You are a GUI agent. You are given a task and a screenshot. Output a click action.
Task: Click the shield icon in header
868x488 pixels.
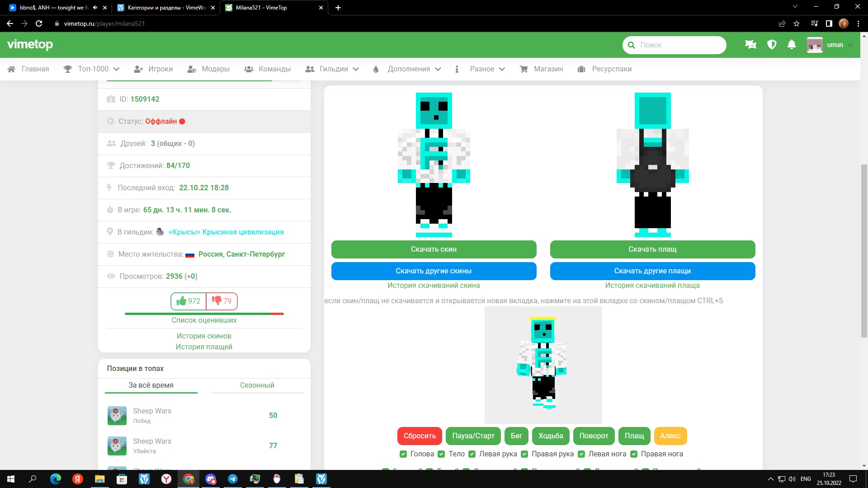click(772, 45)
